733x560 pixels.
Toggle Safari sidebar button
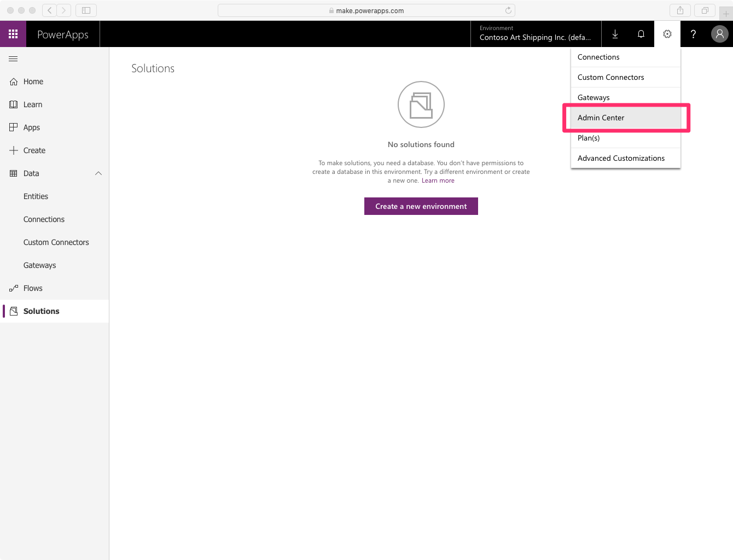coord(86,10)
